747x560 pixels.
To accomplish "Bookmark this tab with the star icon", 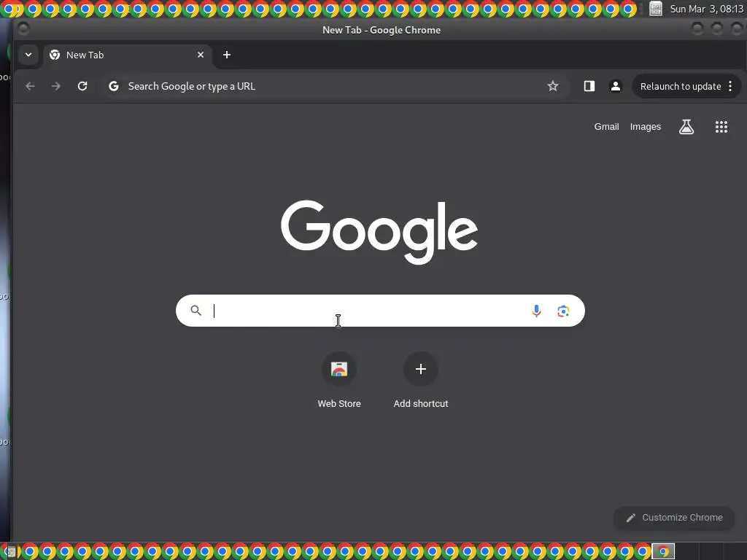I will click(553, 86).
